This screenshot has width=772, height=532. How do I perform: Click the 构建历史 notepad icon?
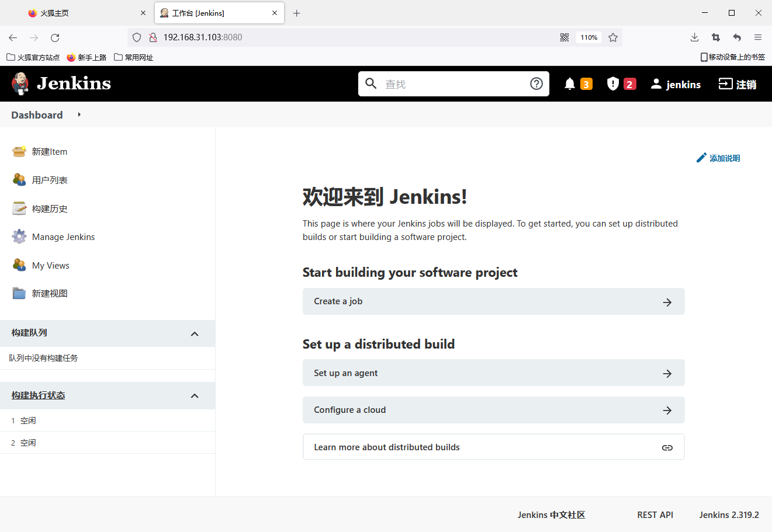19,208
